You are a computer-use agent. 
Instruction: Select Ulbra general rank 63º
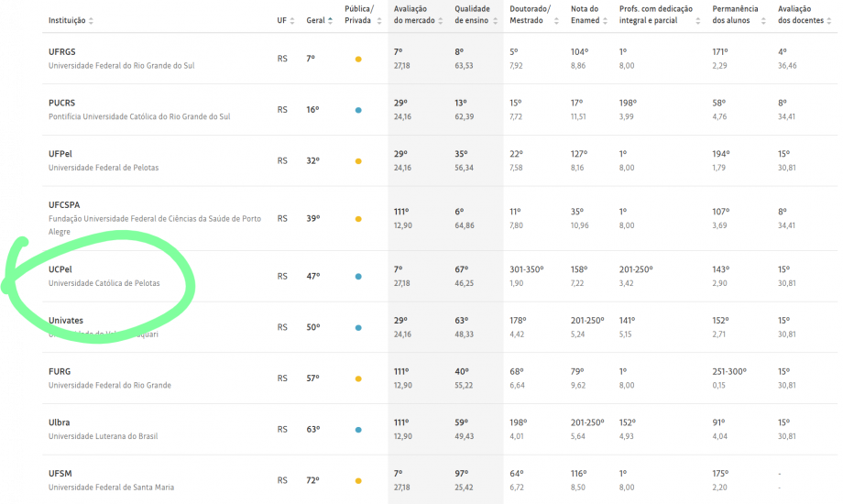pos(312,429)
